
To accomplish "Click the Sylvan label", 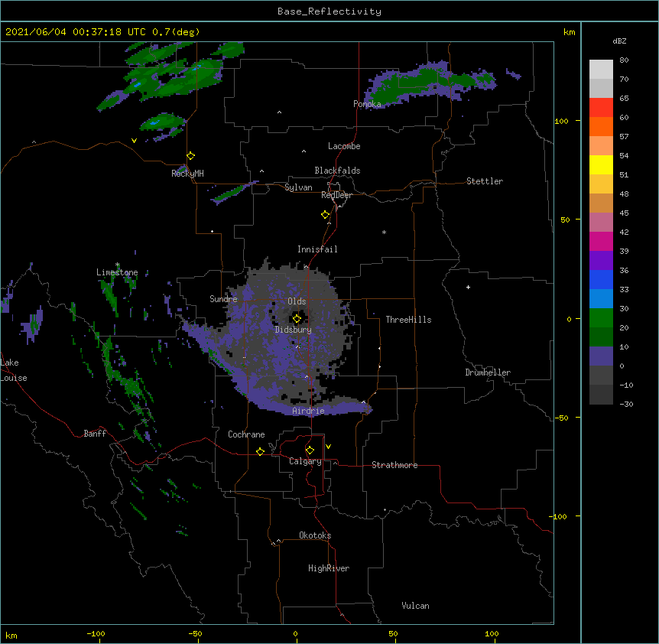I will 298,187.
